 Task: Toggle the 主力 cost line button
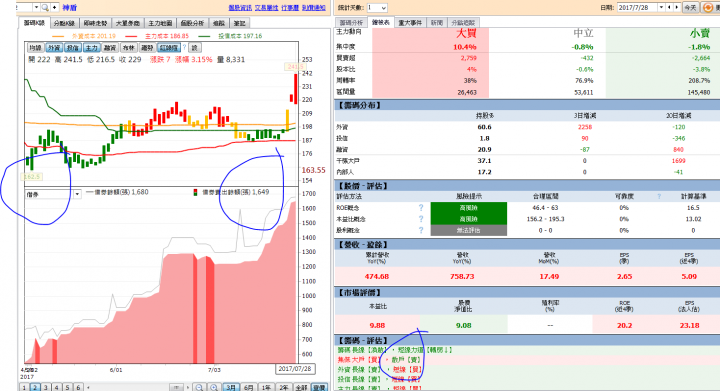pos(91,48)
